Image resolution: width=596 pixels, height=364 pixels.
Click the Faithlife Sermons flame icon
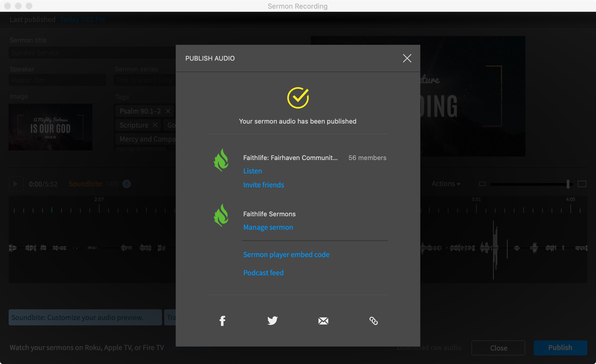coord(221,215)
